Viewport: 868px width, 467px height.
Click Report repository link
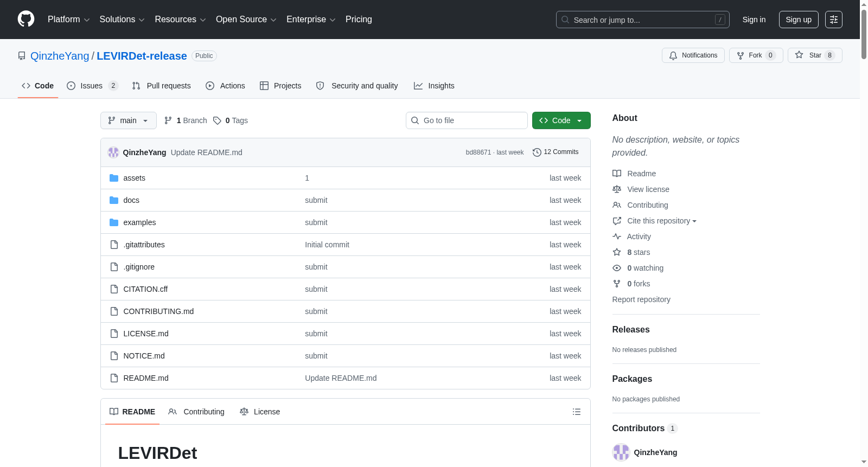[641, 299]
